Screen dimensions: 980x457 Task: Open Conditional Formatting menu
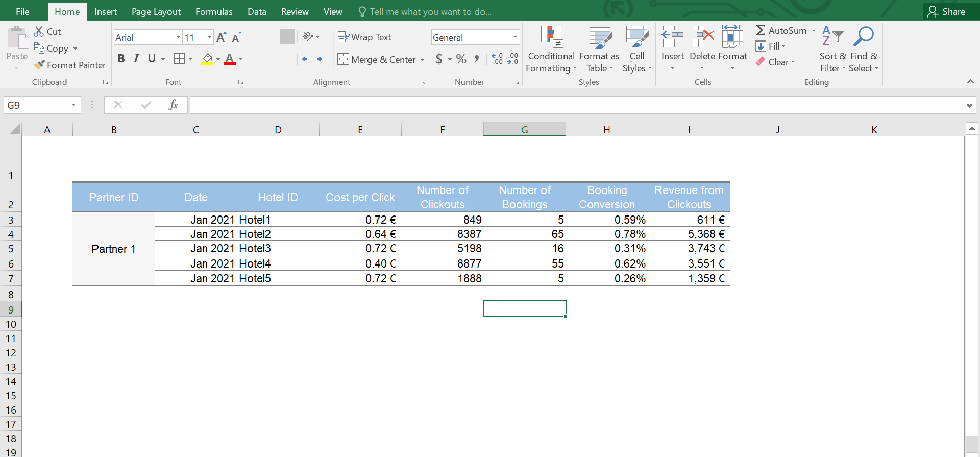[x=551, y=50]
